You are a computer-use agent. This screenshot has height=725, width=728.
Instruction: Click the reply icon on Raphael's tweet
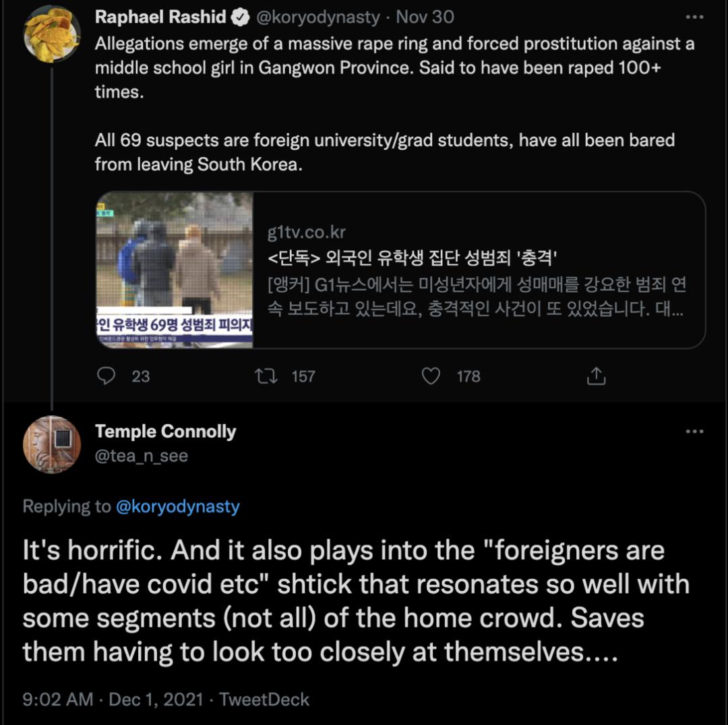coord(107,376)
